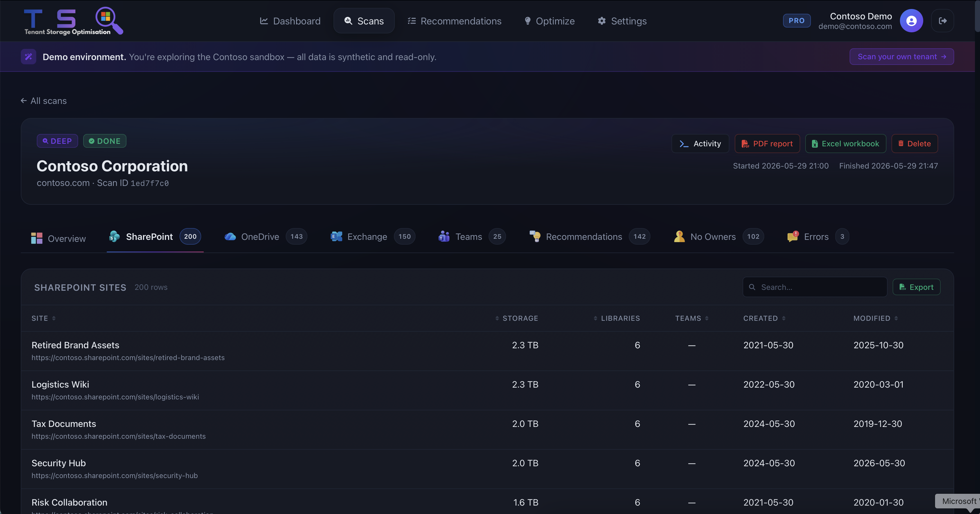
Task: Click the page's vertical scrollbar
Action: pos(977,16)
